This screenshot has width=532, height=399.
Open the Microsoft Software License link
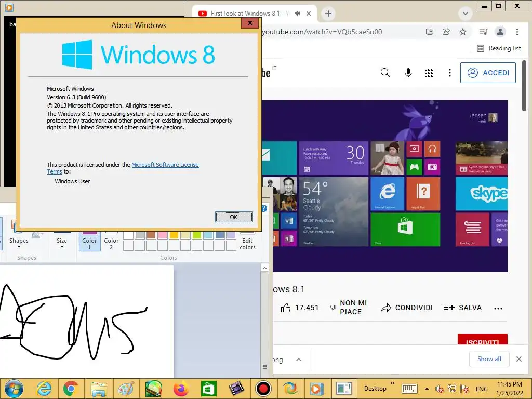[165, 165]
